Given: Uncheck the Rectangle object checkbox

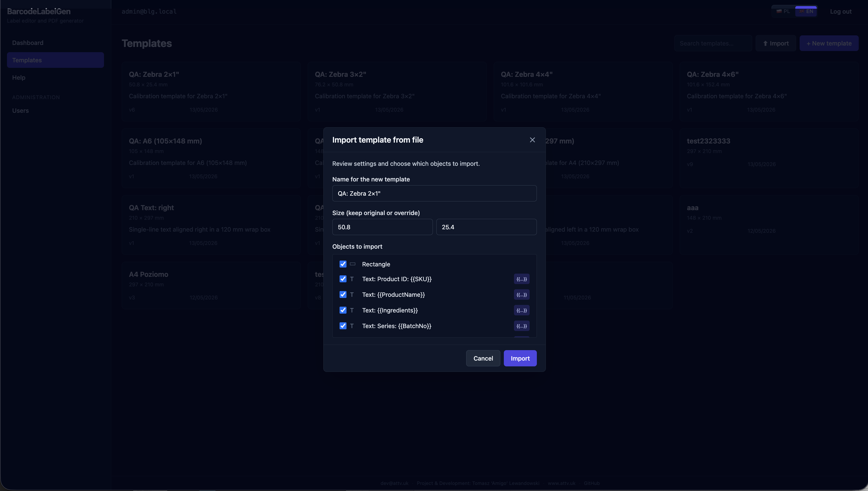Looking at the screenshot, I should (343, 264).
